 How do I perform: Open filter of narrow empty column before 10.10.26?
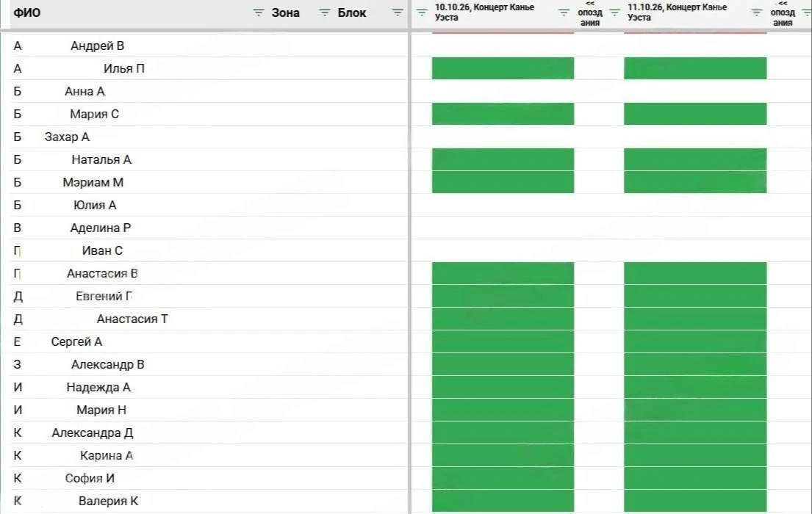pos(422,13)
